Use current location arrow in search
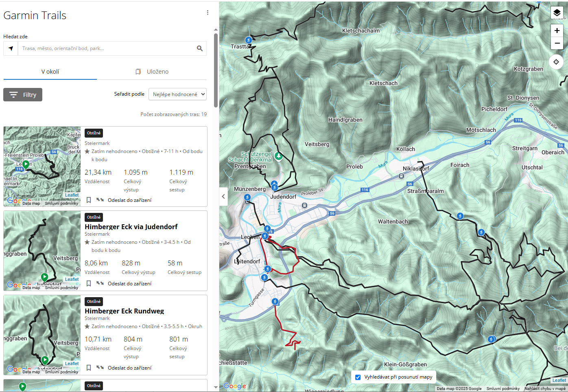This screenshot has height=392, width=568. [x=11, y=48]
